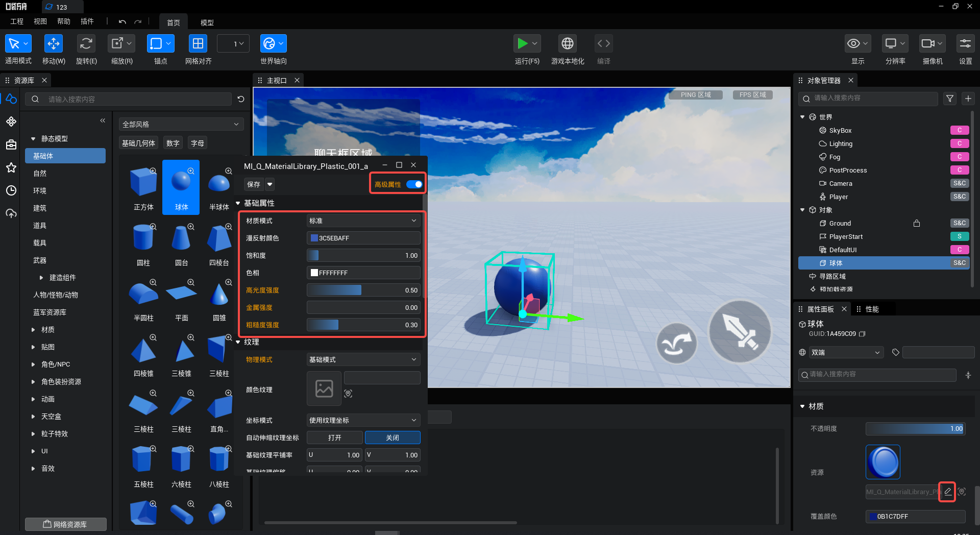Set 自动伸缩纹理坐标 to 打开
This screenshot has height=535, width=980.
(335, 437)
